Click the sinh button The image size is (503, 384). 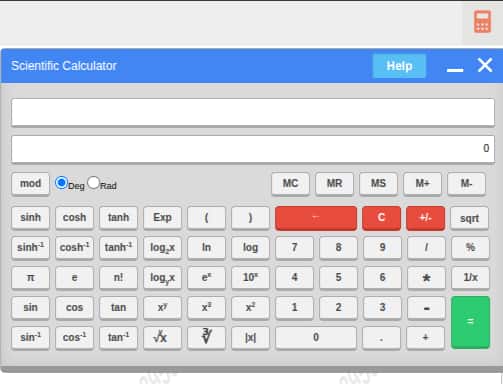(x=30, y=218)
